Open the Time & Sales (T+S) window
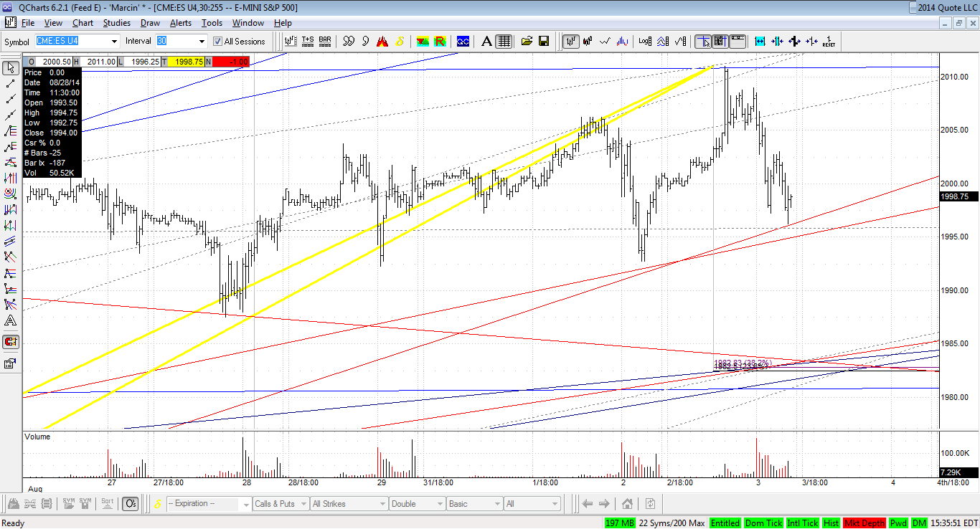The width and height of the screenshot is (980, 529). pos(308,42)
